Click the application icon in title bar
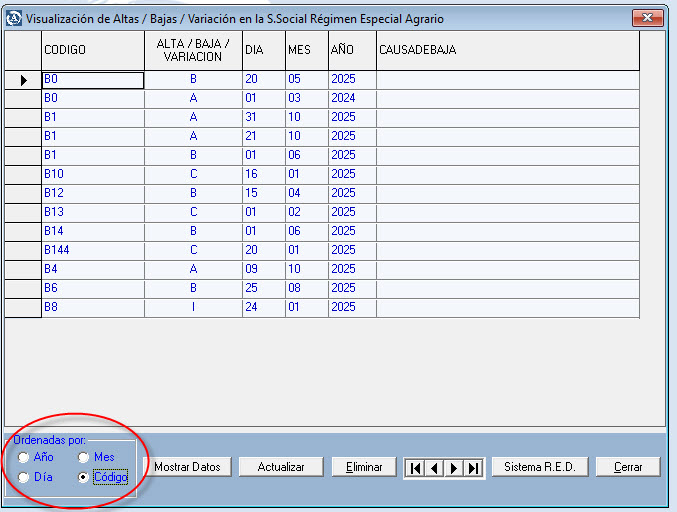677x512 pixels. click(x=13, y=19)
